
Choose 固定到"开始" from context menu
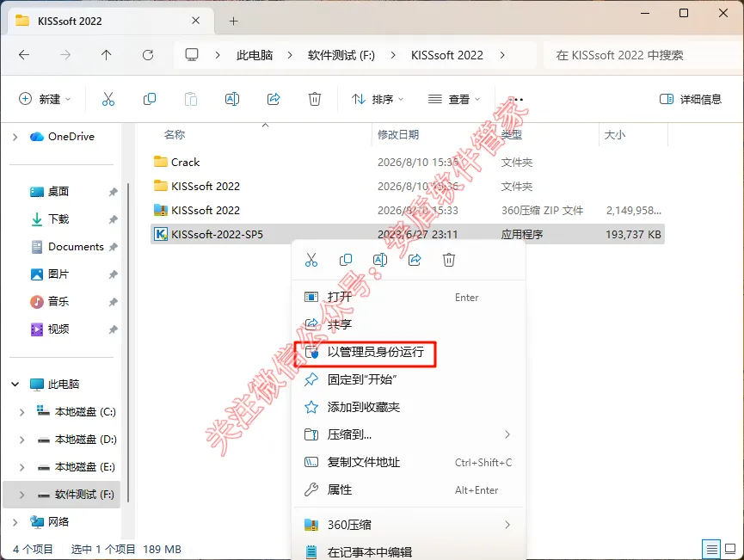tap(409, 379)
